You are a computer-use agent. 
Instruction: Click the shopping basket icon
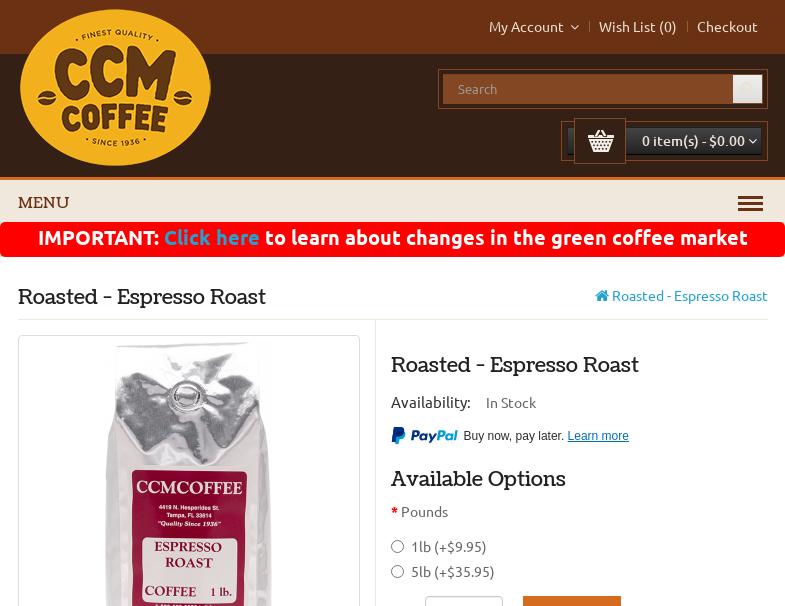[600, 141]
